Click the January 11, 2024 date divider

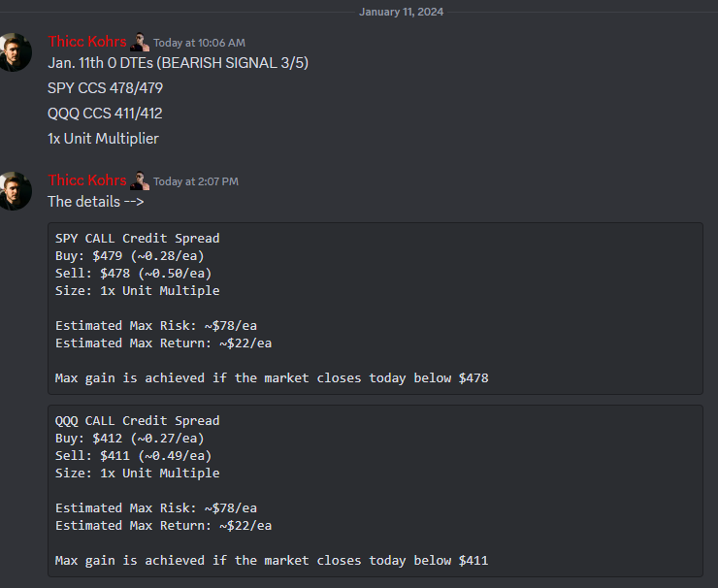401,12
